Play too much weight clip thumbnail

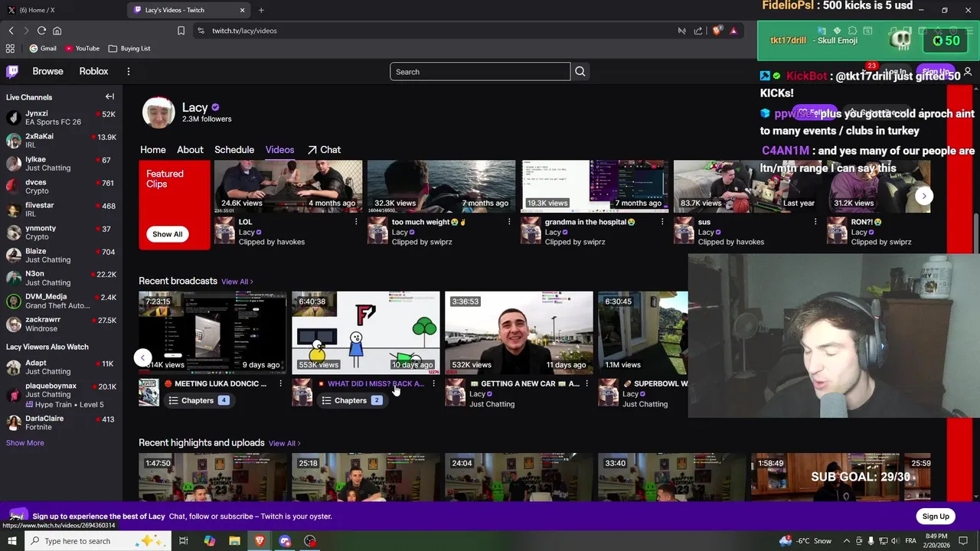coord(442,186)
